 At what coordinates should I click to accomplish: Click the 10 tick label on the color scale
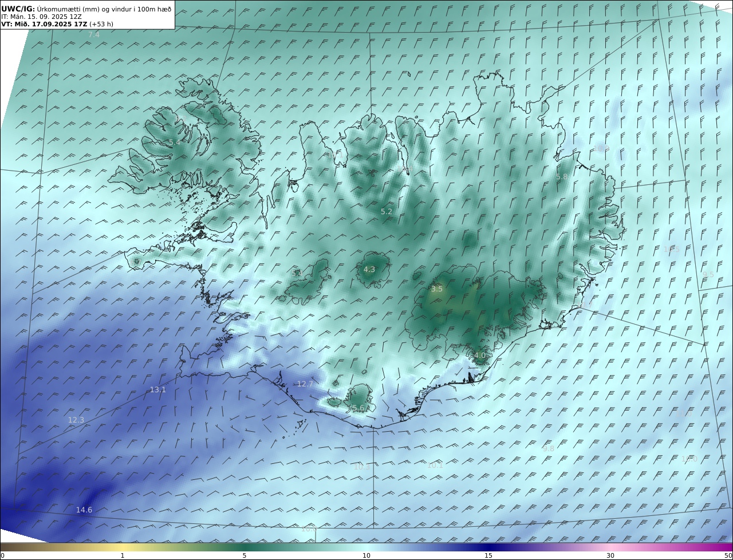366,555
